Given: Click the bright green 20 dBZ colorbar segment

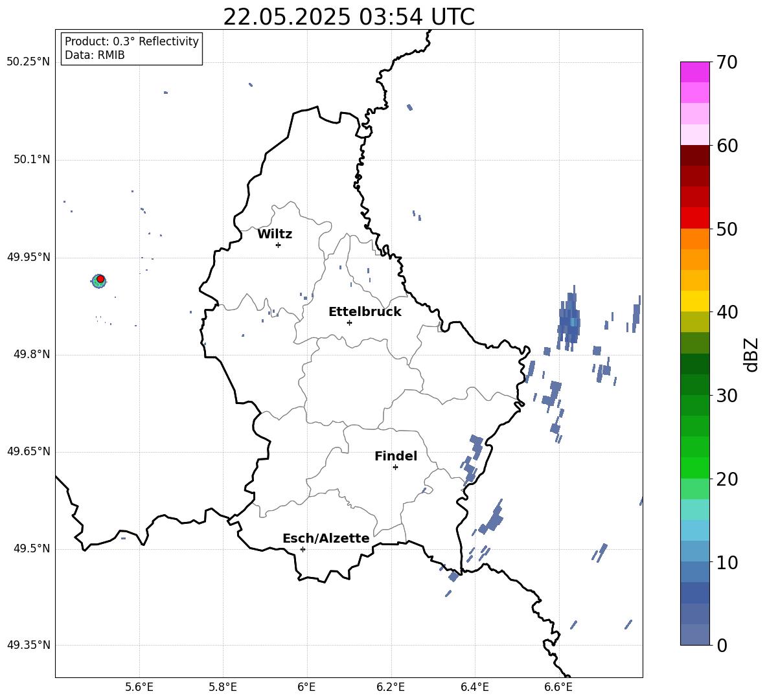Looking at the screenshot, I should pos(695,468).
